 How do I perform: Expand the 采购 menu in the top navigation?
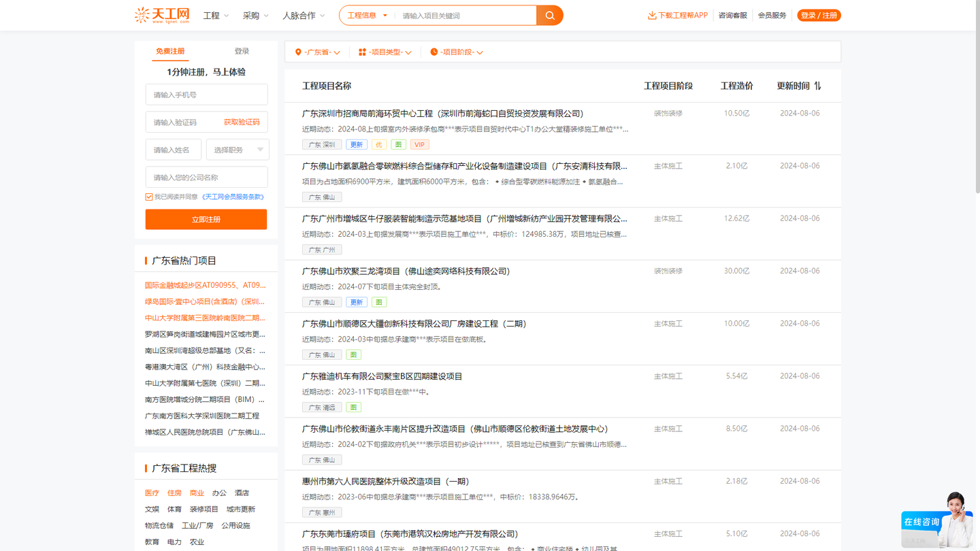pos(256,16)
